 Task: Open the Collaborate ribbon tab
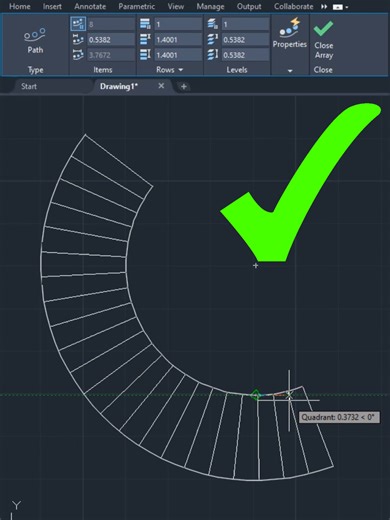coord(293,6)
